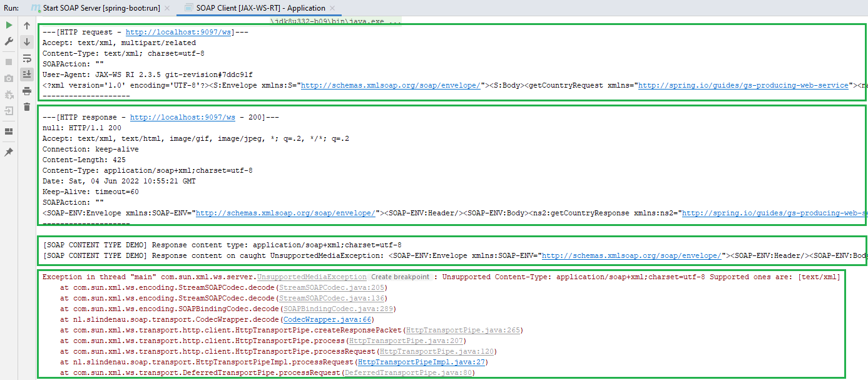Navigate up the stack trace
Image resolution: width=868 pixels, height=380 pixels.
(26, 25)
